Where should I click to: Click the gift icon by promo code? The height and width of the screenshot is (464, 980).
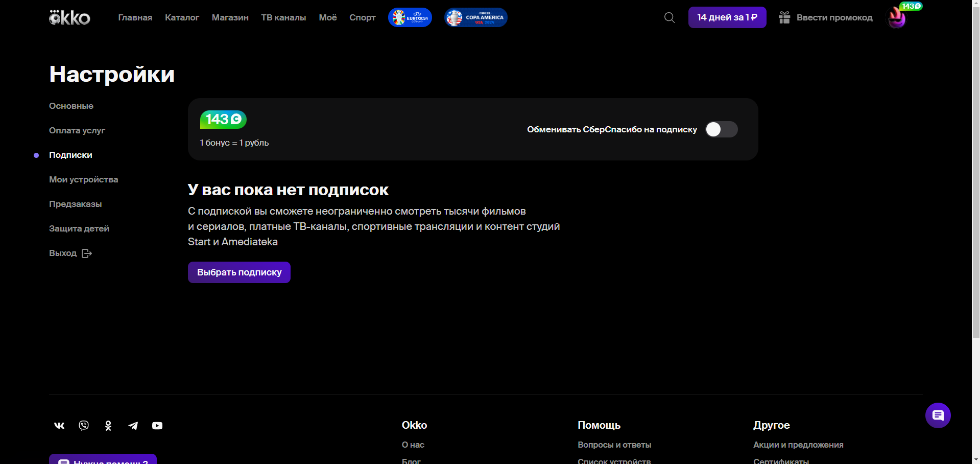[784, 17]
